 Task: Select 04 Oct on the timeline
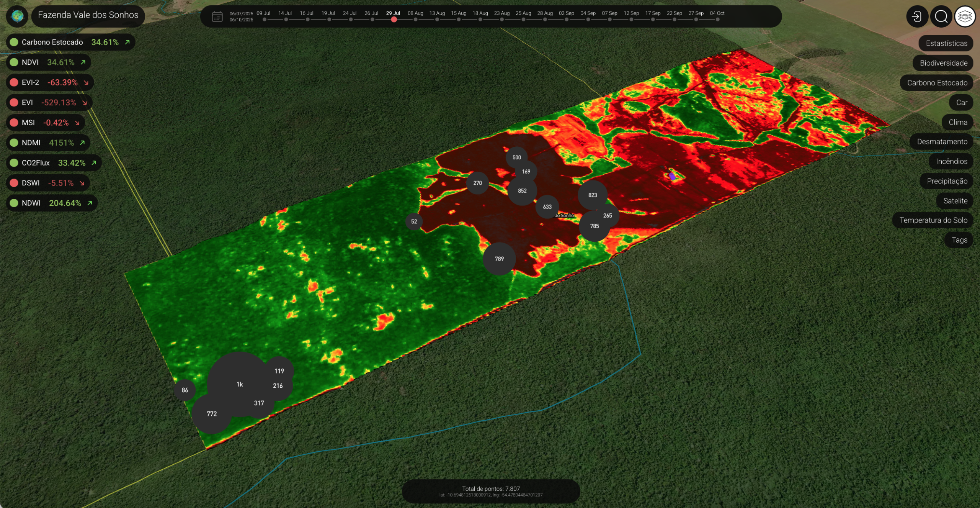(x=717, y=20)
